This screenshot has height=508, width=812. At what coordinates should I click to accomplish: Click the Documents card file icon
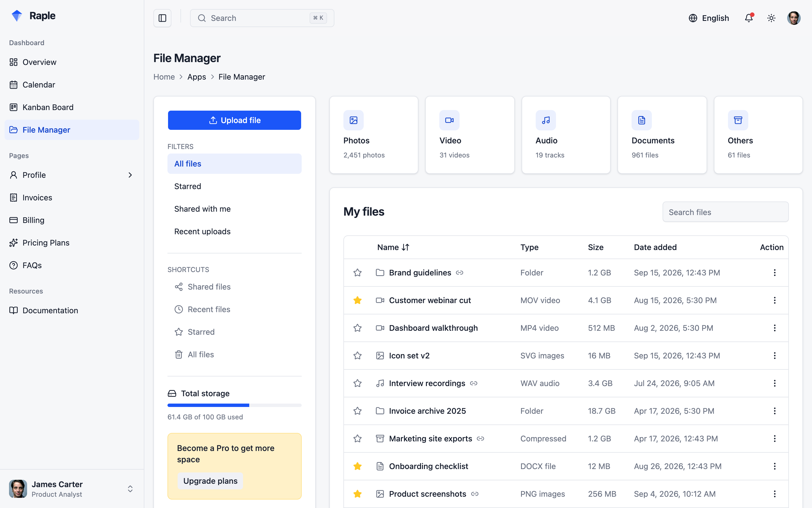(x=641, y=120)
